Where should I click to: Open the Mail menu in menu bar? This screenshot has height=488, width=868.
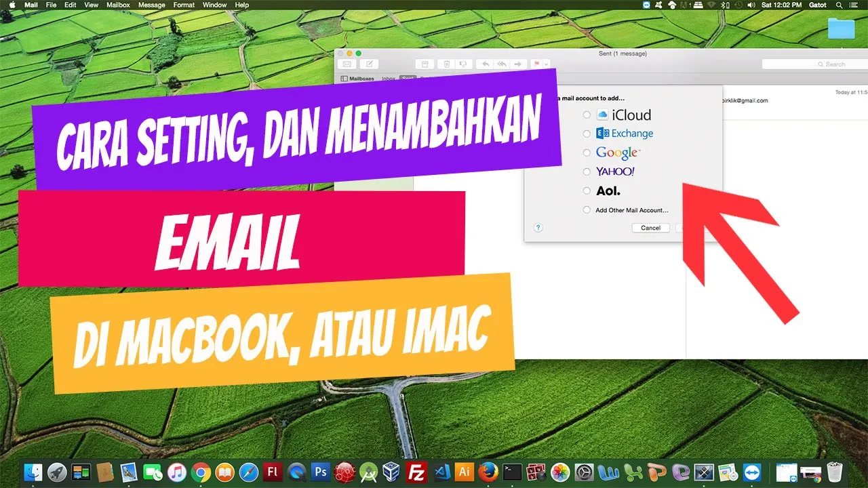31,5
